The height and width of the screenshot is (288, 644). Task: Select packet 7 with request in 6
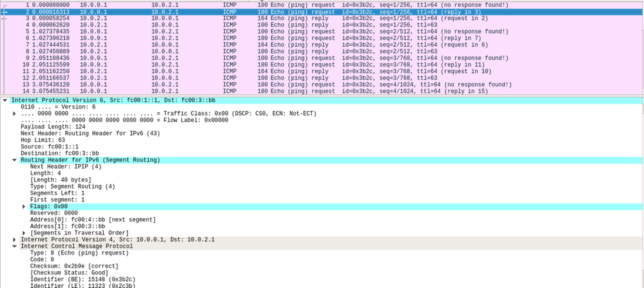click(322, 45)
